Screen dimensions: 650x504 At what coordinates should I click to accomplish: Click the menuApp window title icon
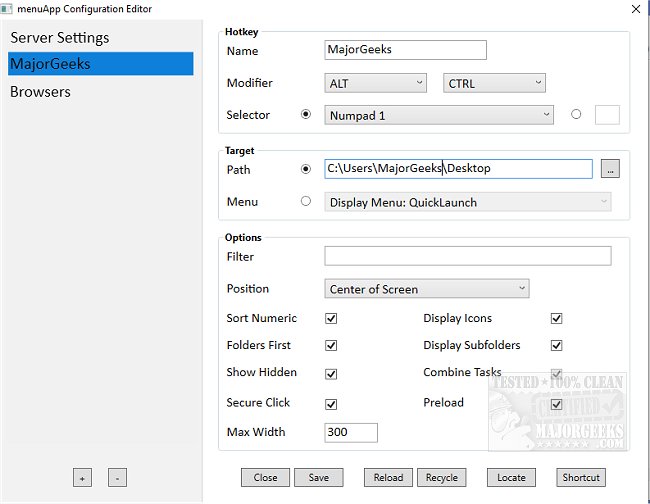(x=8, y=8)
